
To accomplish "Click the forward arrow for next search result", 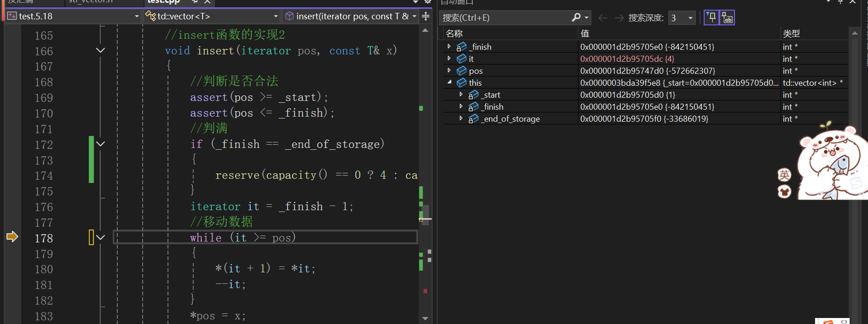I will [x=619, y=18].
